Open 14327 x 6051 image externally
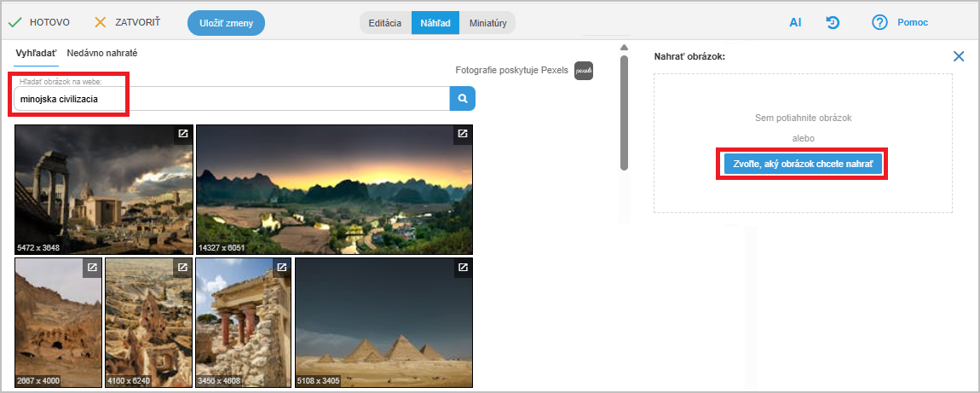The height and width of the screenshot is (393, 980). click(x=463, y=135)
